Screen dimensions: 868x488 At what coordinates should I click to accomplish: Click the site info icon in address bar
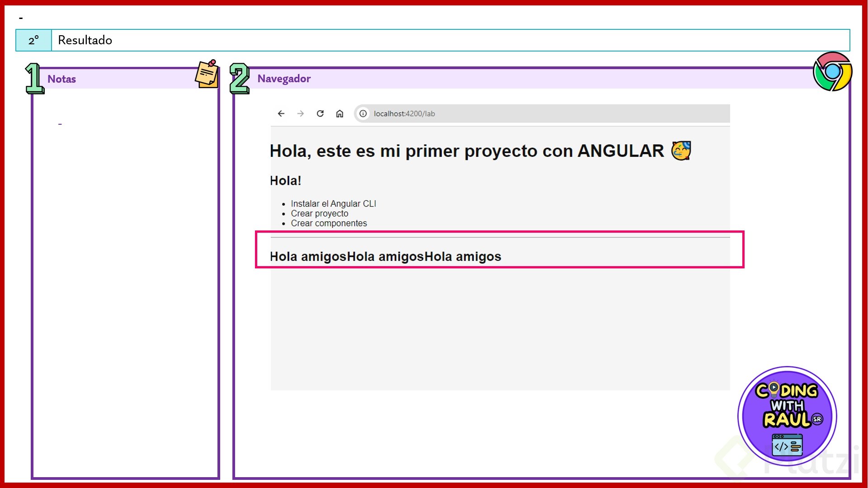tap(363, 113)
